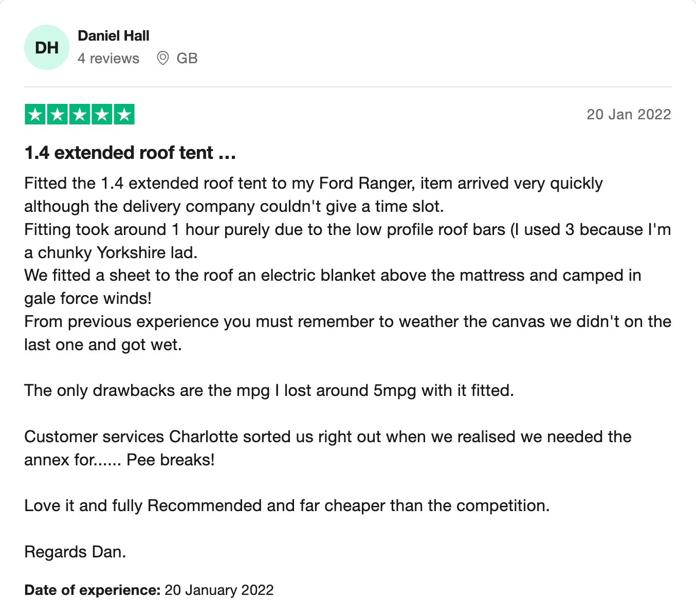This screenshot has width=696, height=616.
Task: Click the line starting 'Customer services Charlotte'
Action: pos(327,437)
